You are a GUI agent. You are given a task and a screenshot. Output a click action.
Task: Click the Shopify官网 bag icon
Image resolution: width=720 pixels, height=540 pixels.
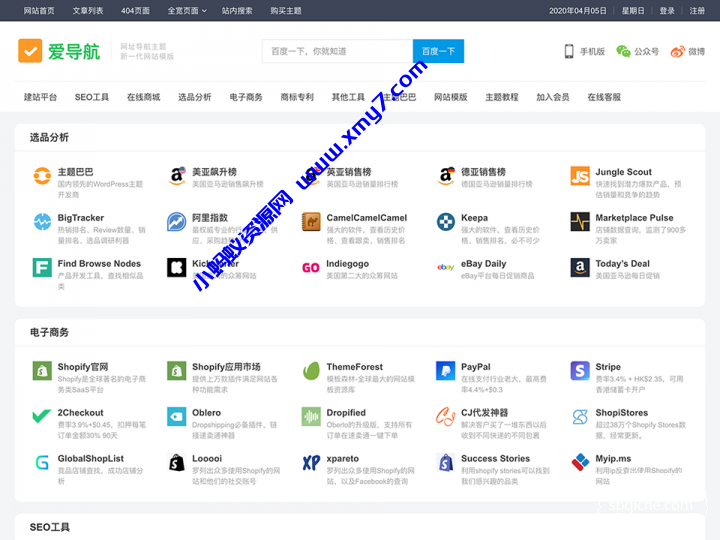pos(42,371)
